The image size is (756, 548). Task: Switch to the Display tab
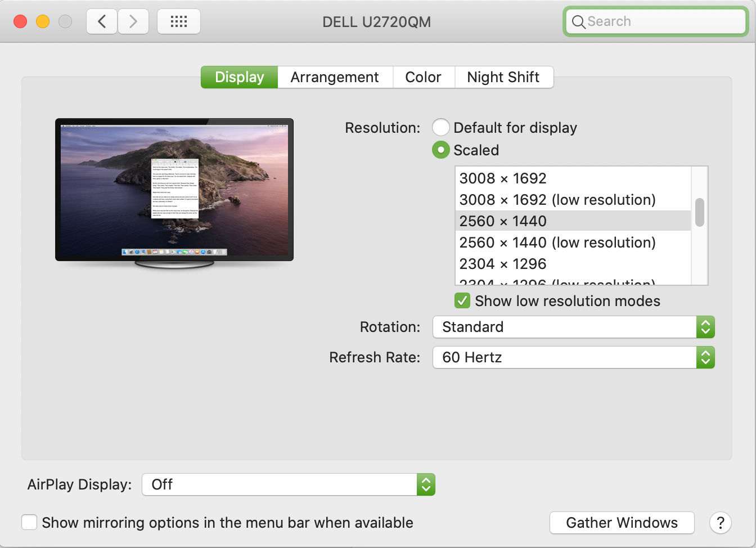240,77
